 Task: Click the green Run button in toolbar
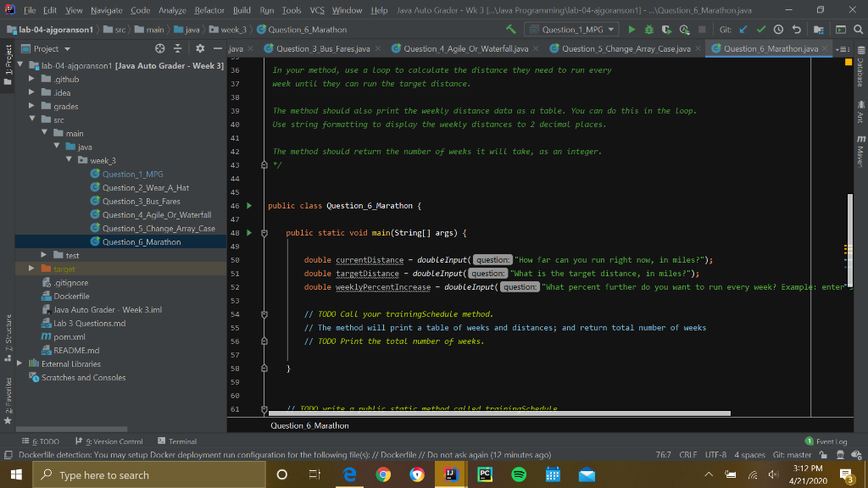click(x=630, y=30)
